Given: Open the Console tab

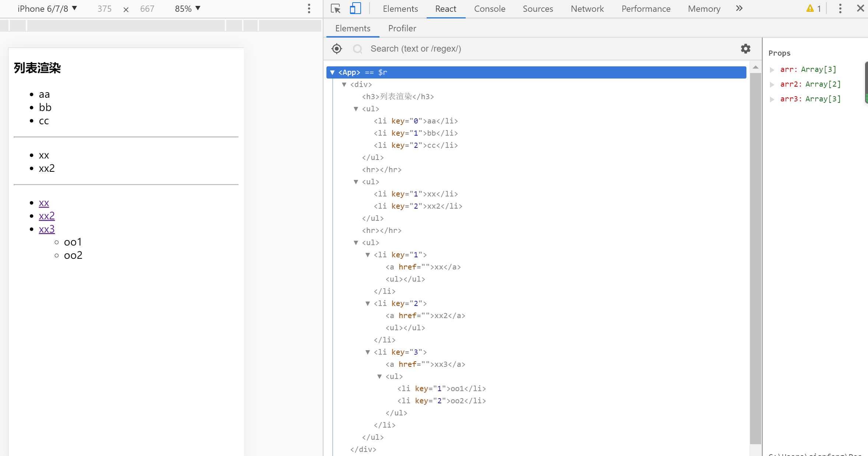Looking at the screenshot, I should coord(490,8).
